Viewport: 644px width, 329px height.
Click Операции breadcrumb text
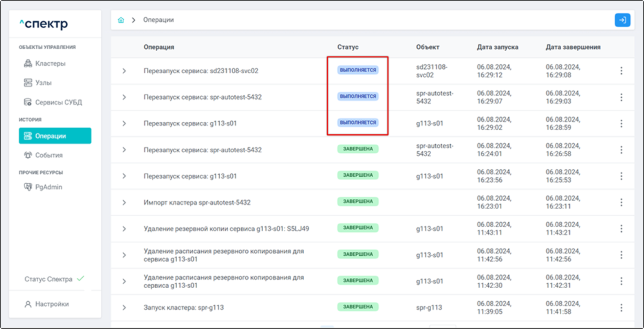[158, 20]
